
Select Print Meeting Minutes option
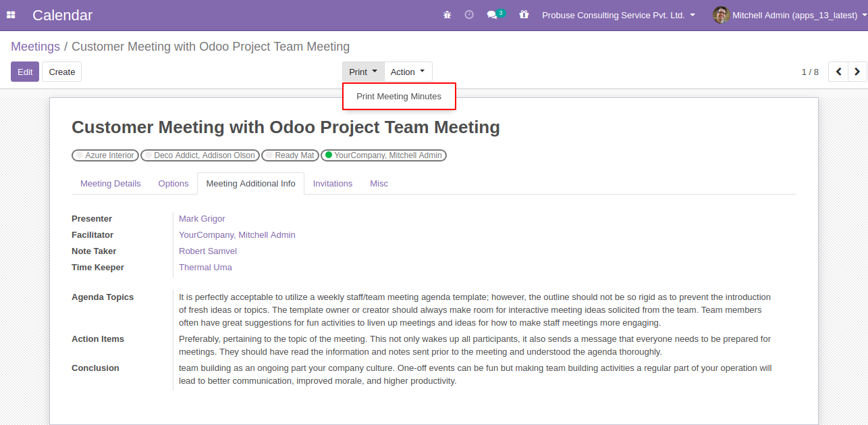(x=399, y=97)
